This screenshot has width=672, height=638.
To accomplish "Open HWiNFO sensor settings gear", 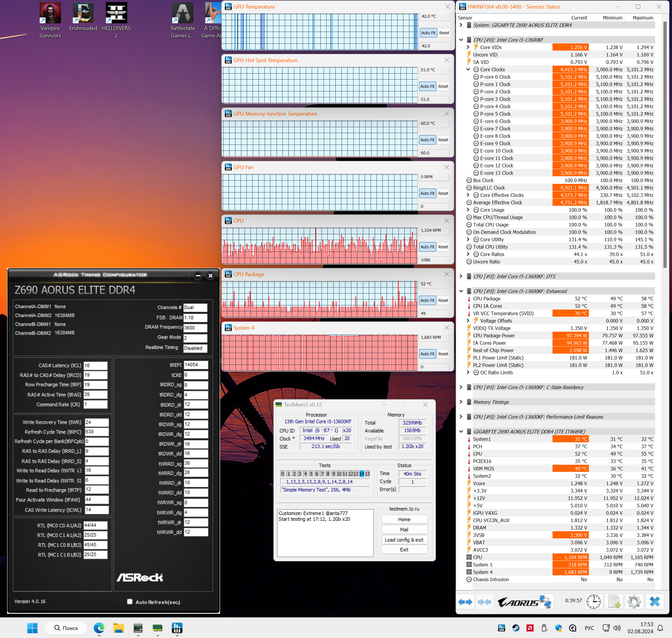I will [x=634, y=602].
